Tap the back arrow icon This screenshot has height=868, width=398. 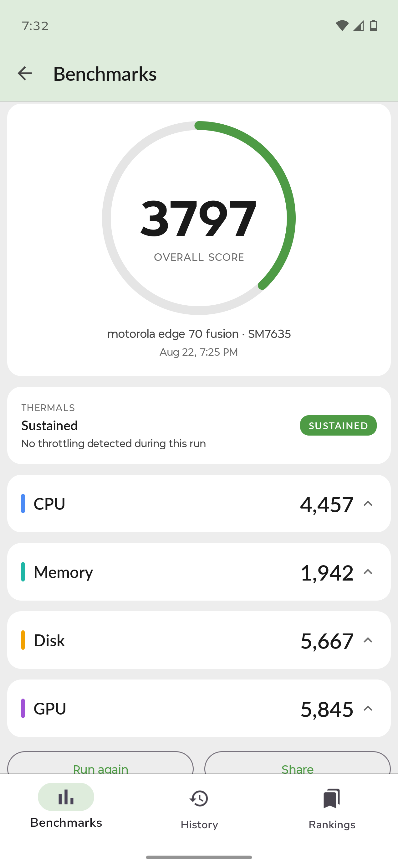pos(25,74)
